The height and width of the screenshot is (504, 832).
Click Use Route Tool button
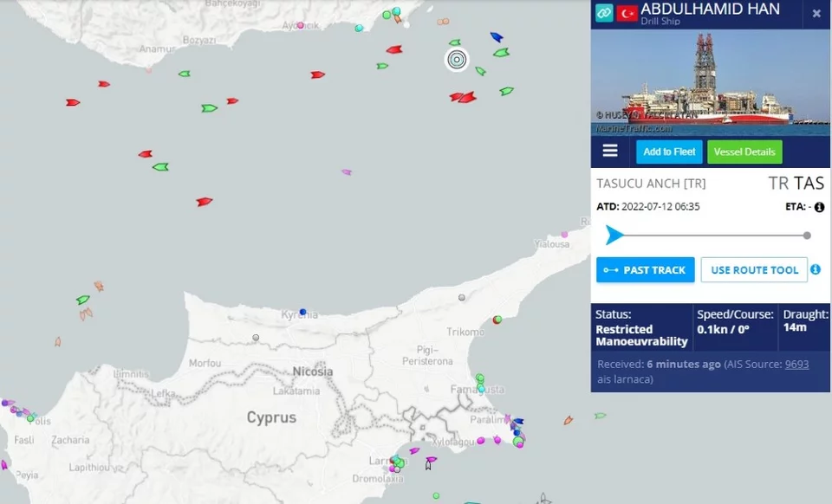coord(754,270)
